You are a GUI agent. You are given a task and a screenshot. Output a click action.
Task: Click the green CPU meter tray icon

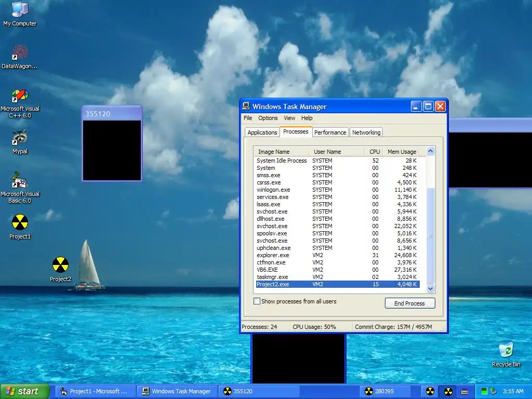(484, 391)
